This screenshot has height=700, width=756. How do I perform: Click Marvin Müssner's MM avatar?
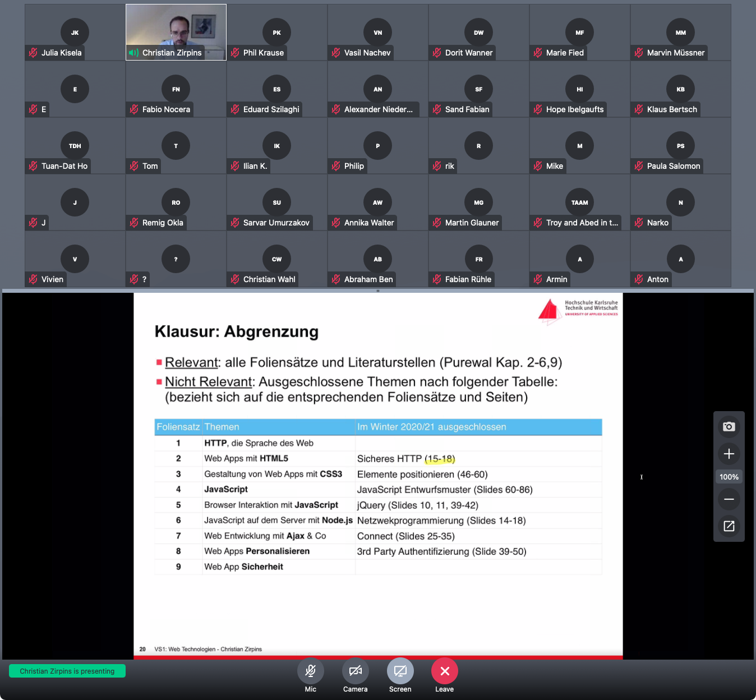[680, 33]
